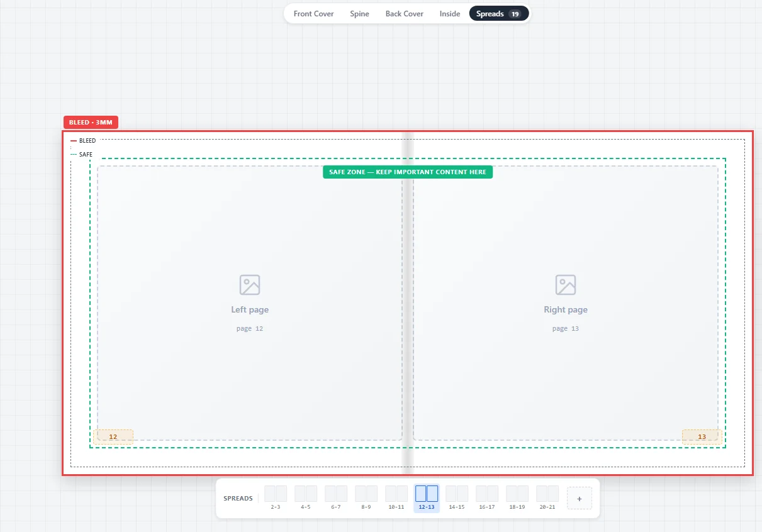This screenshot has height=532, width=762.
Task: Open spread thumbnail 16-17
Action: coord(487,498)
